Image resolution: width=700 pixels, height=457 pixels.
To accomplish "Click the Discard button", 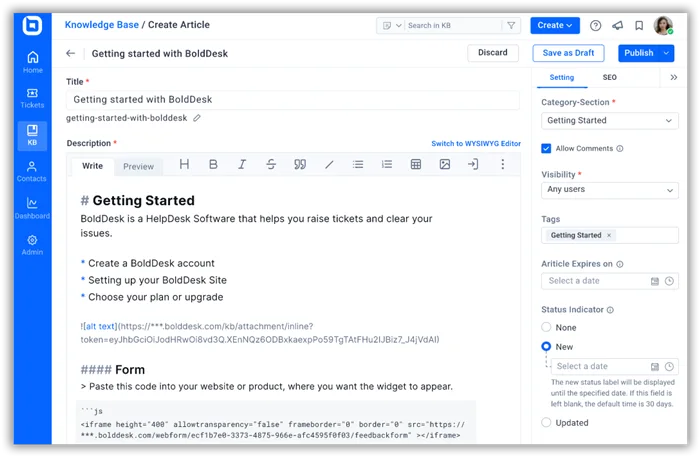I will 493,53.
